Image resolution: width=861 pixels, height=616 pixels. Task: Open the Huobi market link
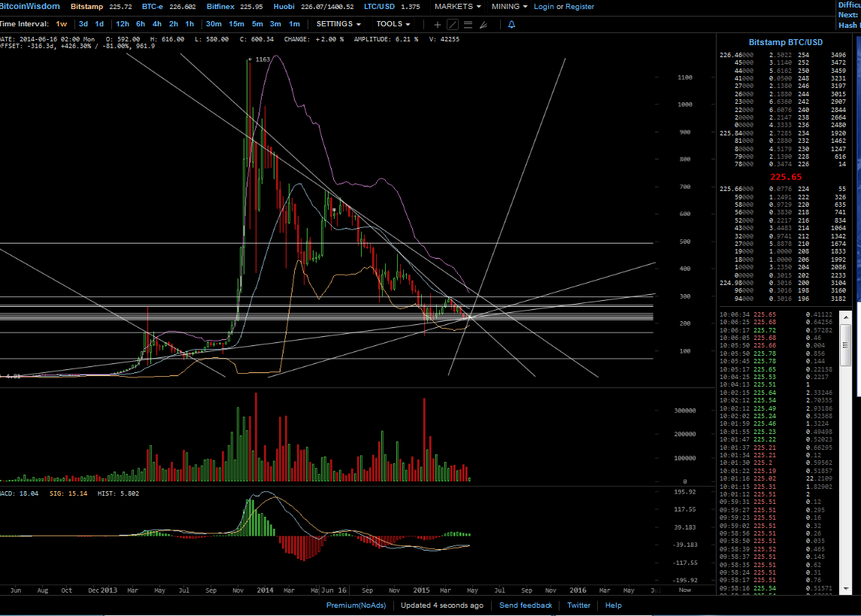coord(284,7)
